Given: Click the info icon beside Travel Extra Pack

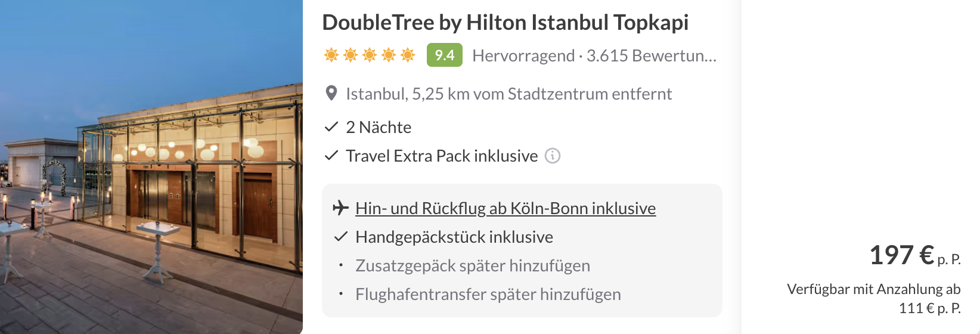Looking at the screenshot, I should pos(553,156).
